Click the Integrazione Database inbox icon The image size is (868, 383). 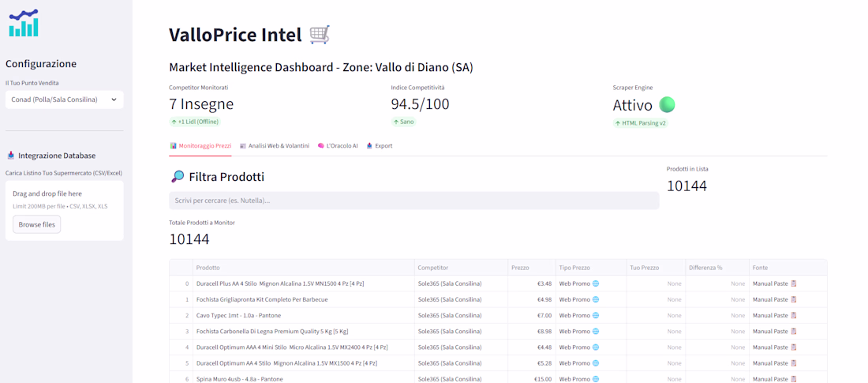pyautogui.click(x=10, y=156)
